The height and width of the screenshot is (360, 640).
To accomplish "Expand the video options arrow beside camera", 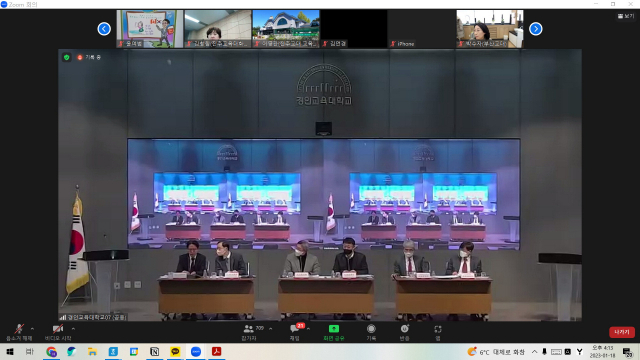I will [73, 329].
